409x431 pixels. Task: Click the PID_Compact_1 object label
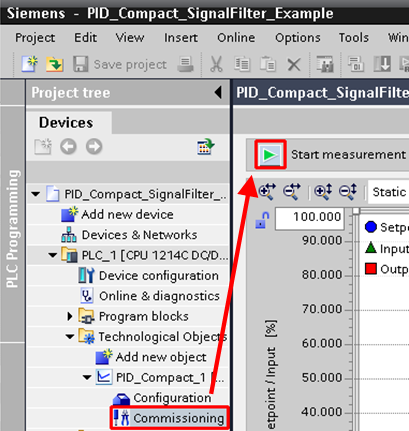[x=161, y=377]
